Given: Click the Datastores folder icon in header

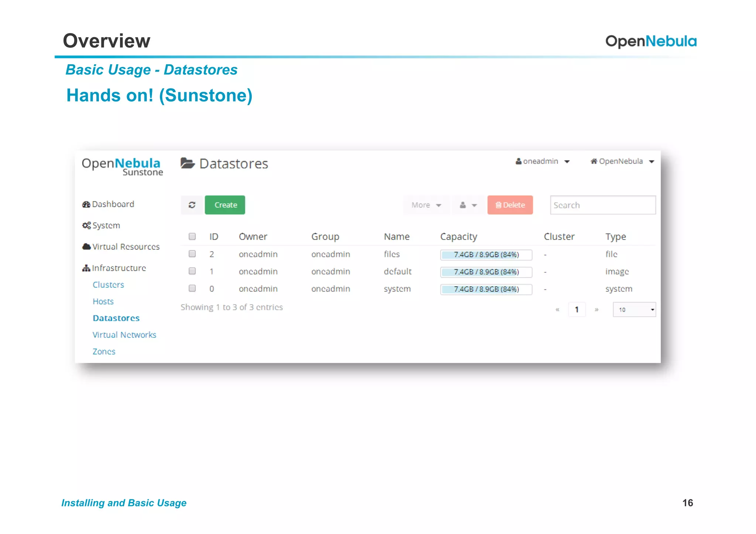Looking at the screenshot, I should (x=188, y=163).
